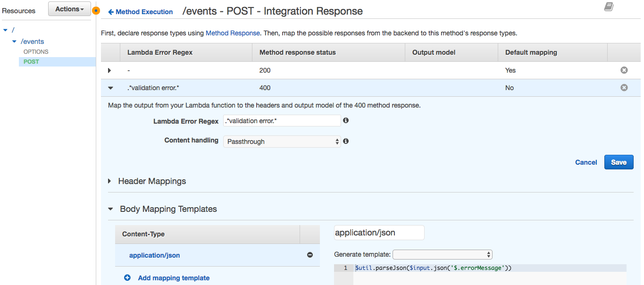The height and width of the screenshot is (285, 644).
Task: Go back to Method Execution
Action: (x=141, y=12)
